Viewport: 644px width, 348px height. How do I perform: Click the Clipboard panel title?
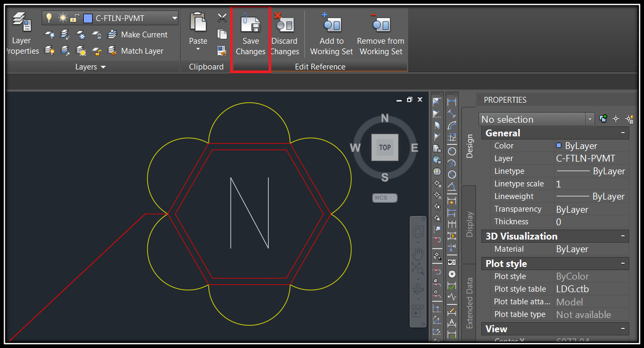206,67
